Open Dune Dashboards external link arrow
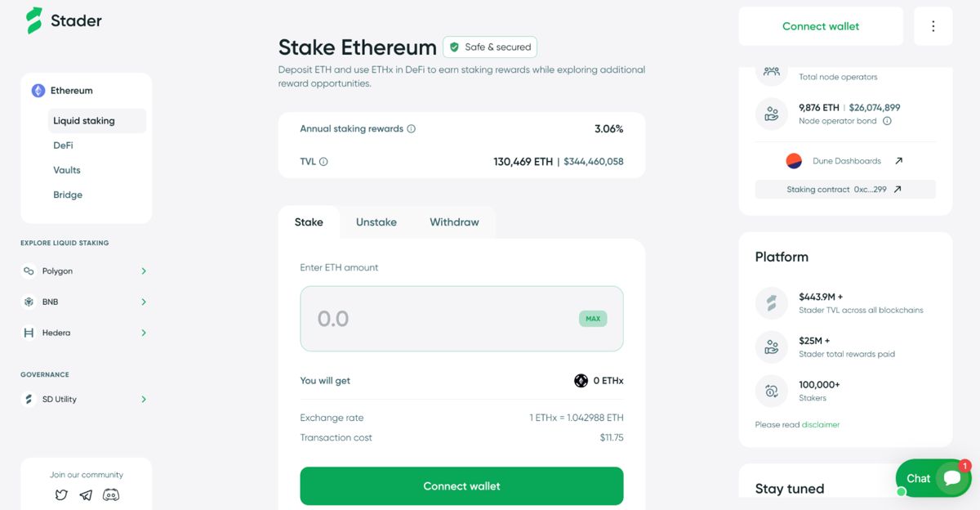The height and width of the screenshot is (510, 980). click(898, 161)
